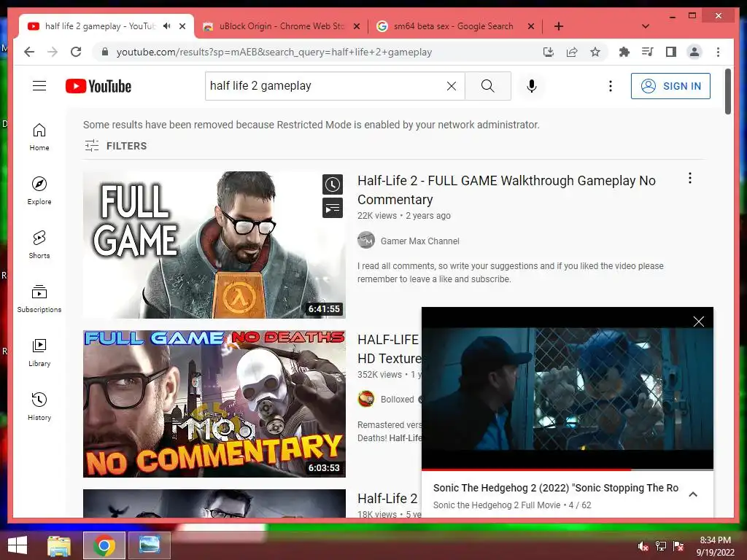Open the YouTube hamburger guide menu

[39, 86]
